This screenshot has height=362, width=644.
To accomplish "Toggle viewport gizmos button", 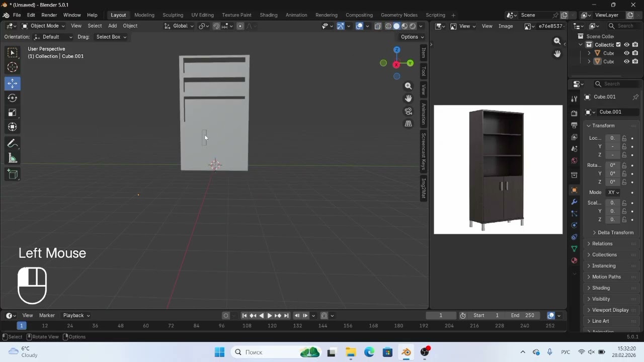I will tap(341, 26).
